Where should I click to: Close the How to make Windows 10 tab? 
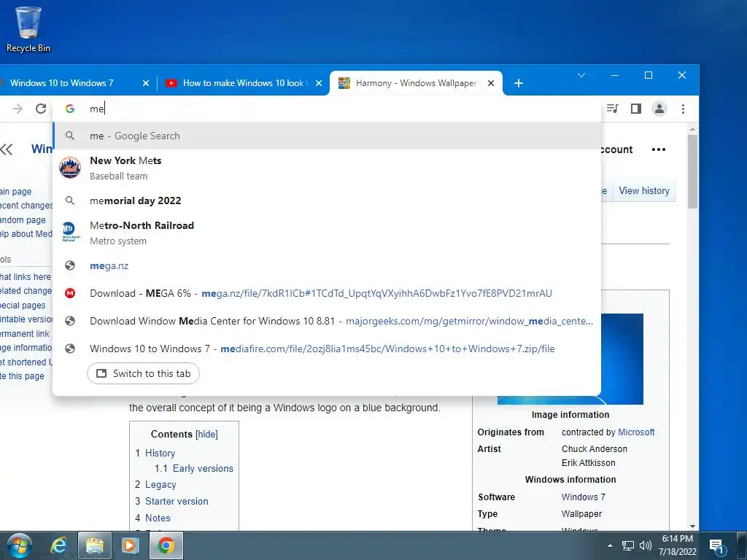(x=319, y=83)
